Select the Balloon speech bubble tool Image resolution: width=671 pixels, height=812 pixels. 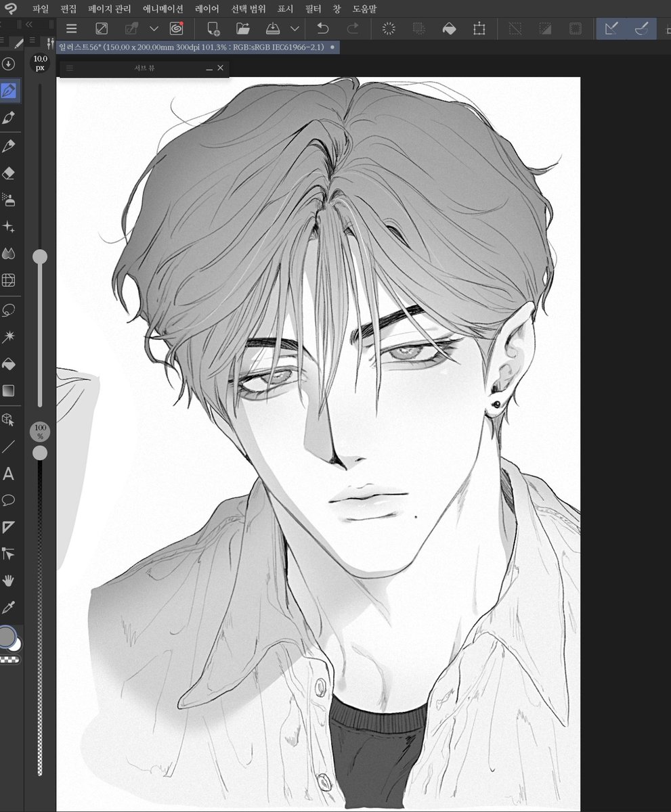(x=9, y=500)
